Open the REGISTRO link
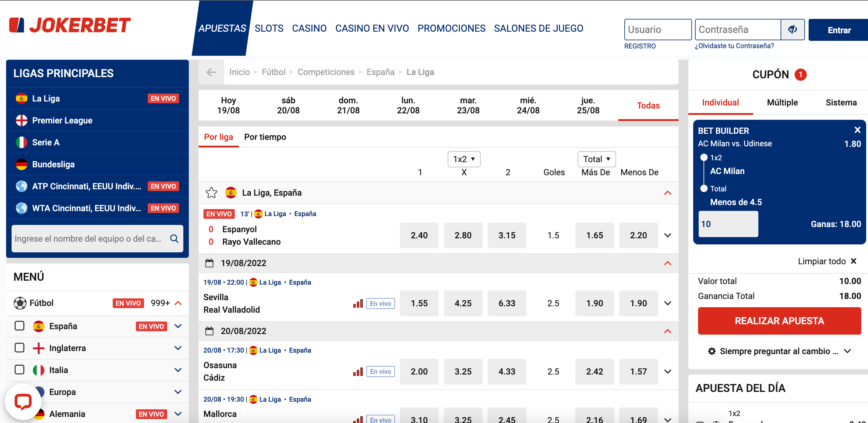Image resolution: width=868 pixels, height=423 pixels. point(640,46)
